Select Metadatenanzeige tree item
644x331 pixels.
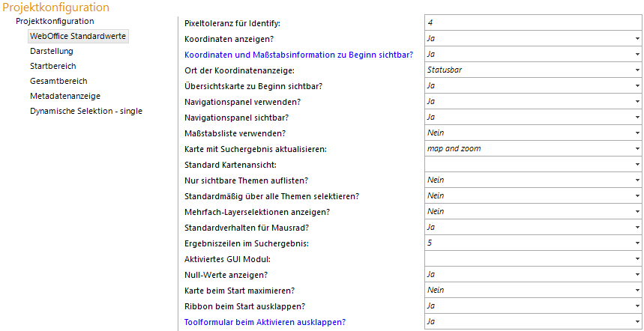(x=65, y=96)
